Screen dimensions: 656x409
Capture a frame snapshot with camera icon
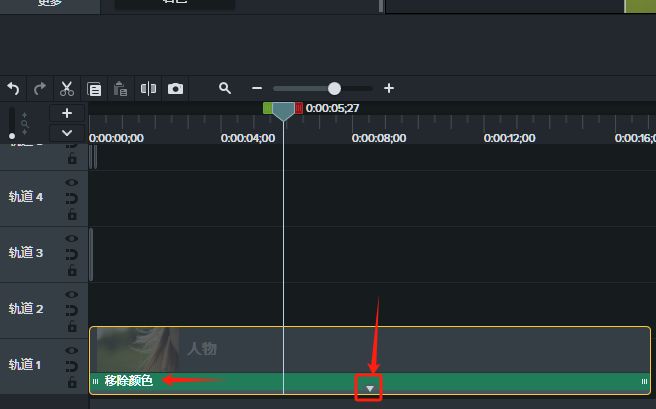[x=175, y=89]
